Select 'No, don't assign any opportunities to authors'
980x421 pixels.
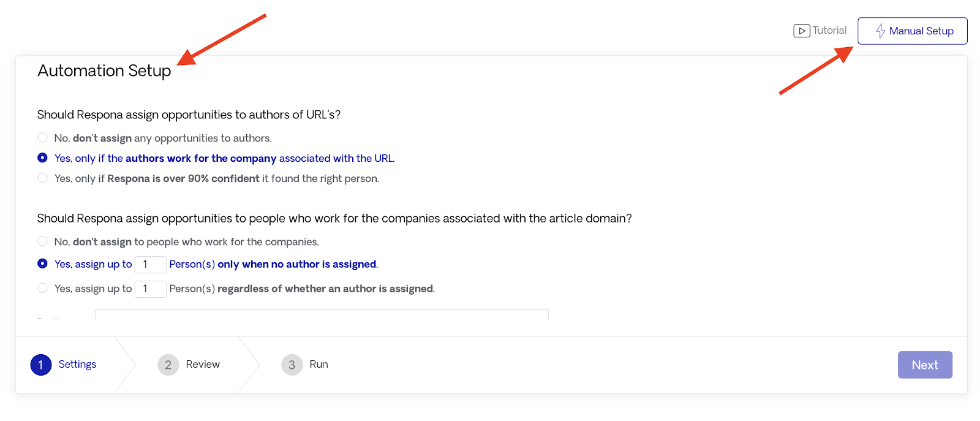pyautogui.click(x=42, y=138)
